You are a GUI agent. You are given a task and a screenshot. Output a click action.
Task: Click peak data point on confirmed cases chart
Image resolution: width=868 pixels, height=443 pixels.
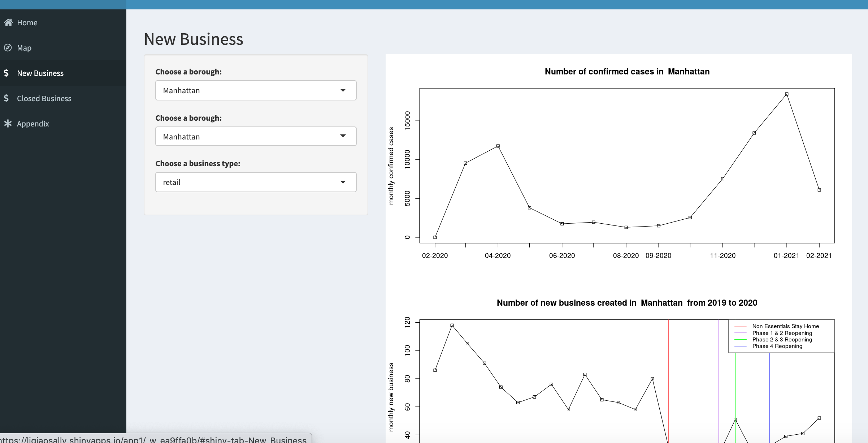(787, 94)
